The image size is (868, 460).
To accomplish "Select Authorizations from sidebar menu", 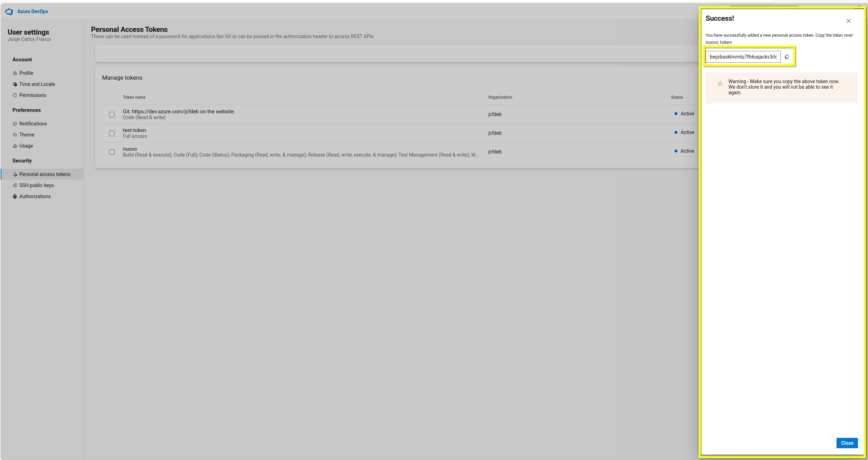I will coord(35,196).
